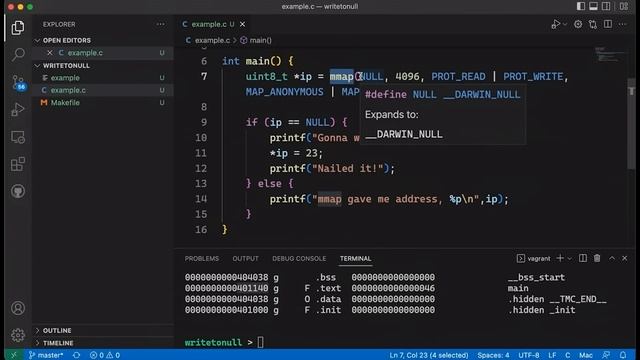Viewport: 640px width, 360px height.
Task: Open the Manage gear in activity bar
Action: tap(18, 335)
